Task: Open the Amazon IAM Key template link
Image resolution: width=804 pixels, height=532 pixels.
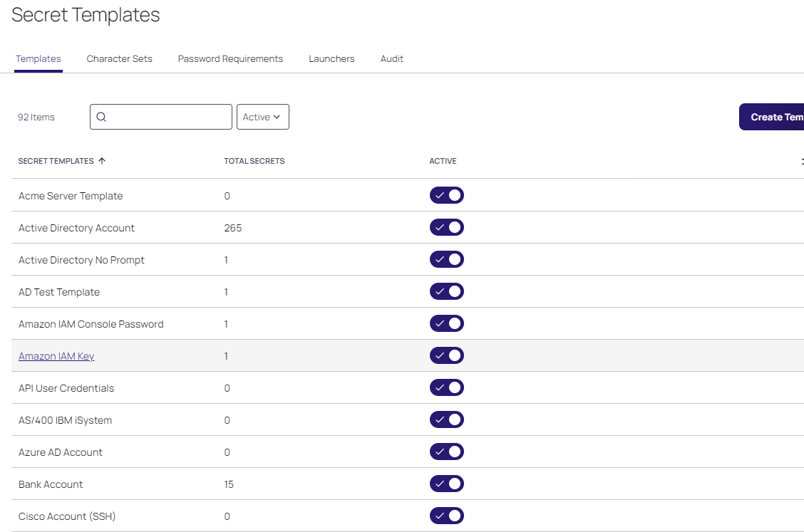Action: (56, 356)
